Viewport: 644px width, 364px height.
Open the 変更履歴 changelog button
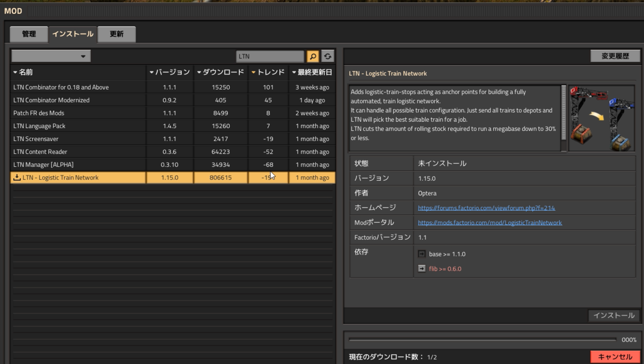click(615, 56)
